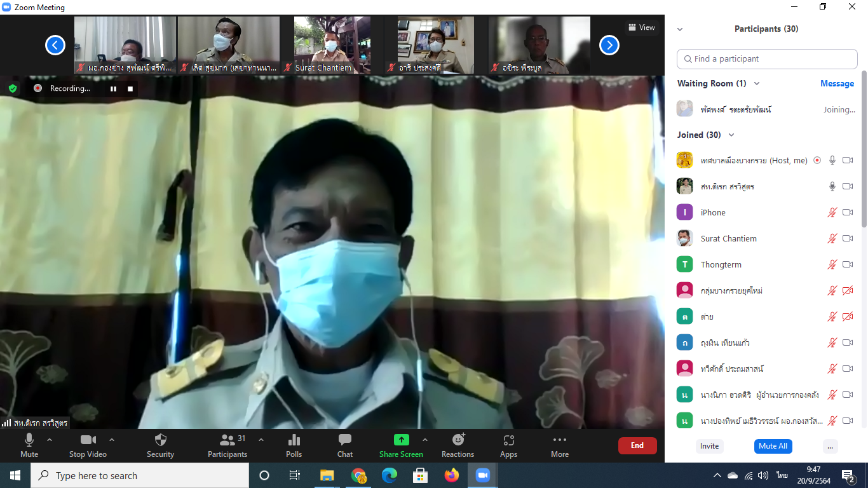Select participant นางนิภา ฮวดศิริ
868x488 pixels.
click(x=766, y=395)
